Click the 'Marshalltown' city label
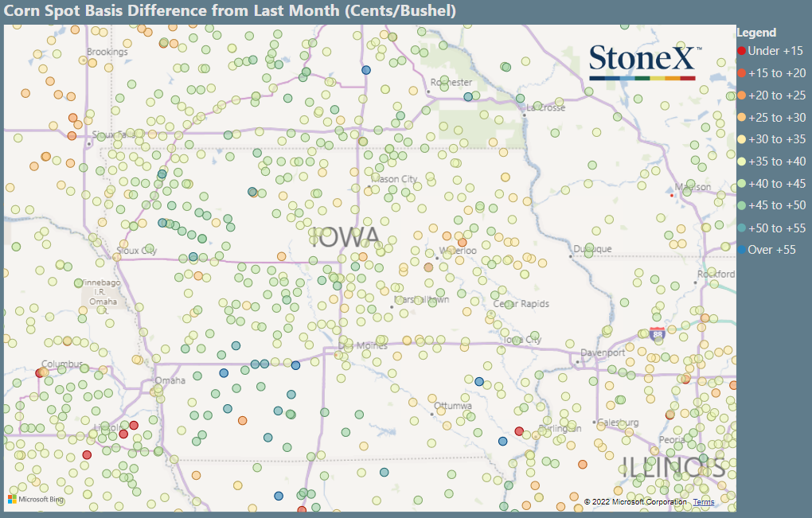 tap(422, 300)
